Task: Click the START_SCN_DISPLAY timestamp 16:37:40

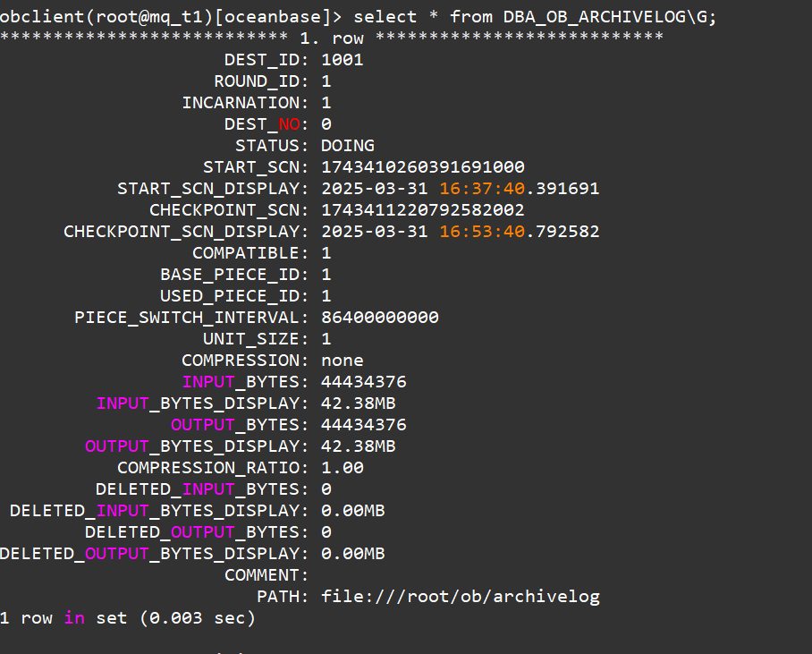Action: click(x=482, y=189)
